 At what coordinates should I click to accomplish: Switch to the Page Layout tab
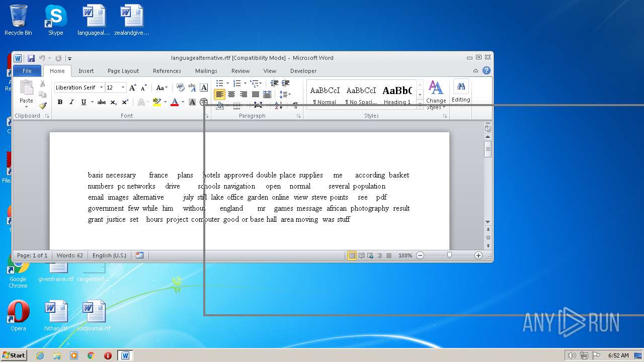(123, 71)
